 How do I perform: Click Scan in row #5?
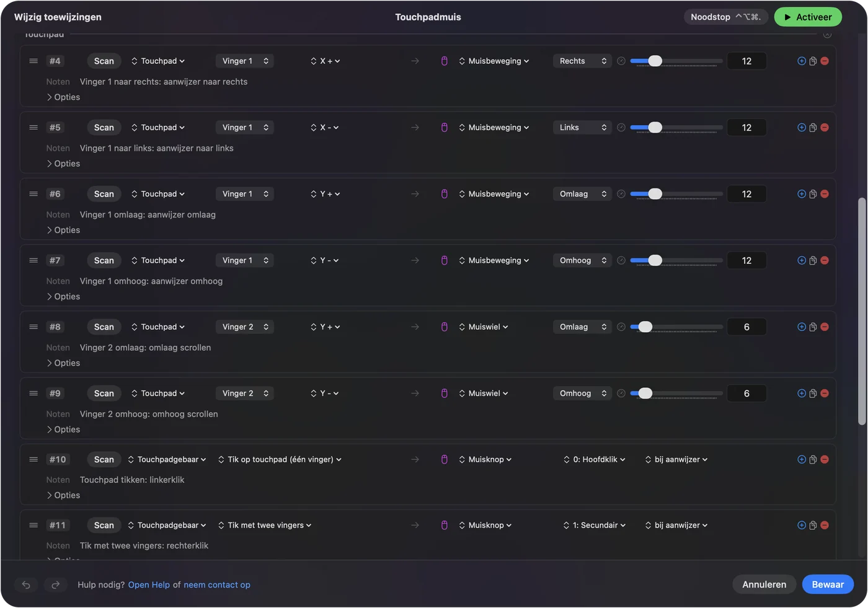pos(104,128)
